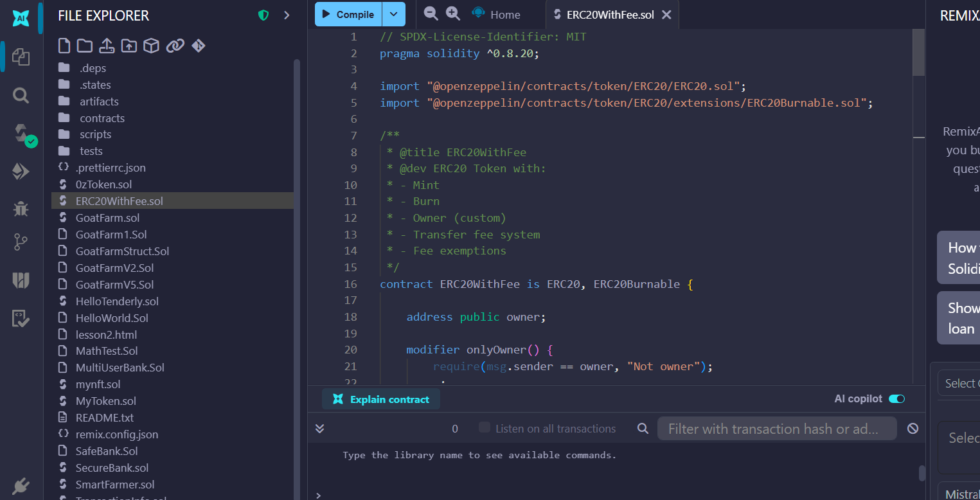Close the ERC20WithFee.sol tab
This screenshot has height=500, width=980.
pyautogui.click(x=666, y=15)
